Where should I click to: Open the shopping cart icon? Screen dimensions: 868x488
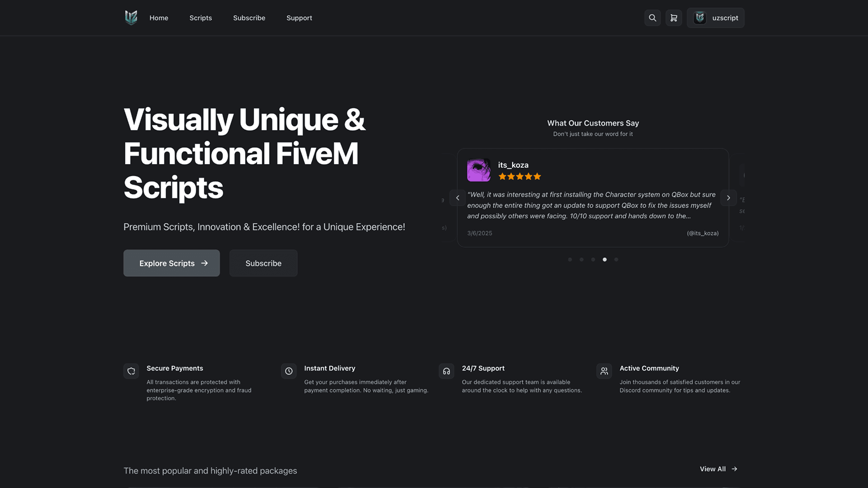tap(674, 18)
